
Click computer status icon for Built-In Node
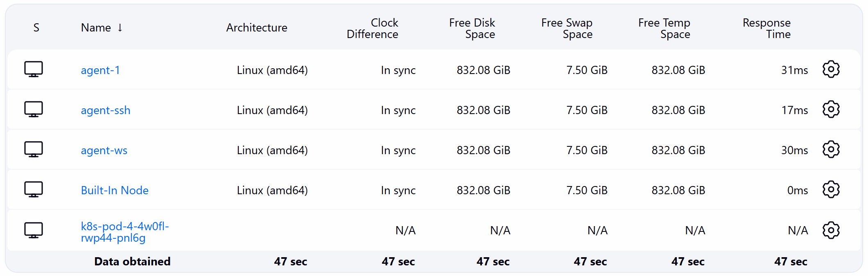pyautogui.click(x=34, y=190)
